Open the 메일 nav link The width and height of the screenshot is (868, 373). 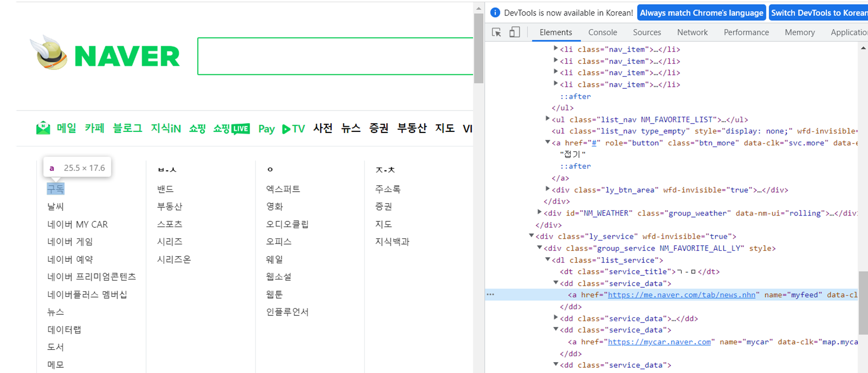[67, 128]
